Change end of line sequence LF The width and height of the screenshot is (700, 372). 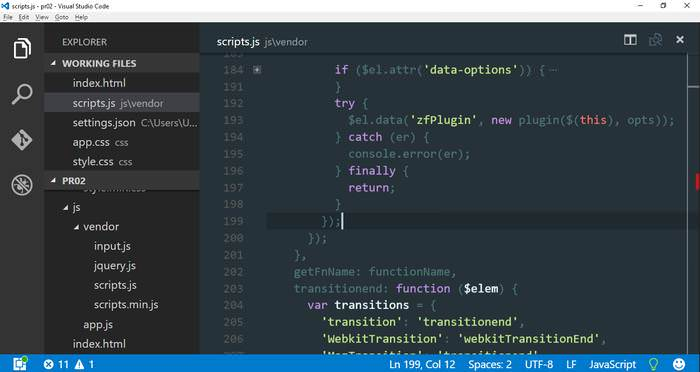[x=571, y=364]
